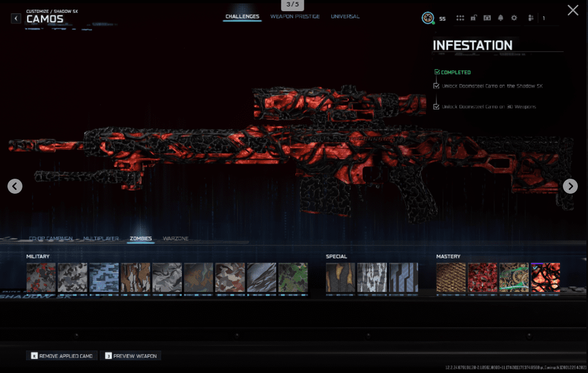Switch to the Universal tab
The width and height of the screenshot is (588, 373).
[345, 17]
